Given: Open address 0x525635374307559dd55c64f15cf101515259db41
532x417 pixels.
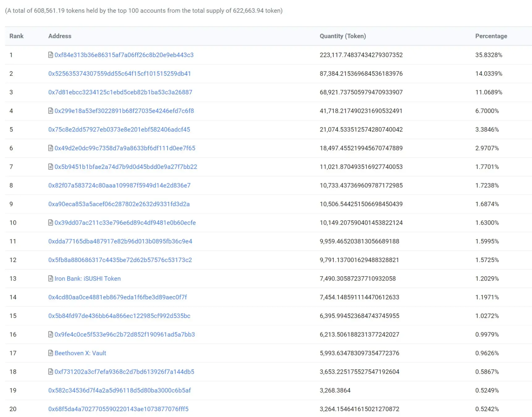Looking at the screenshot, I should pos(120,74).
